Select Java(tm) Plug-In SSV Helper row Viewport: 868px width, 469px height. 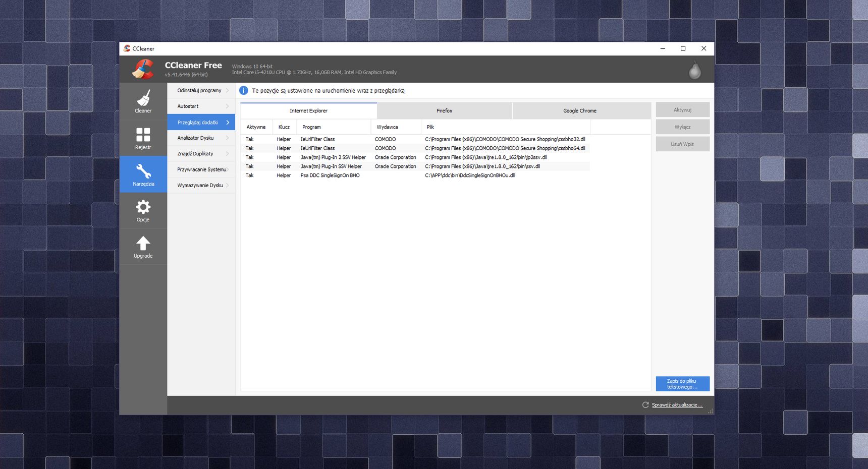(x=415, y=166)
